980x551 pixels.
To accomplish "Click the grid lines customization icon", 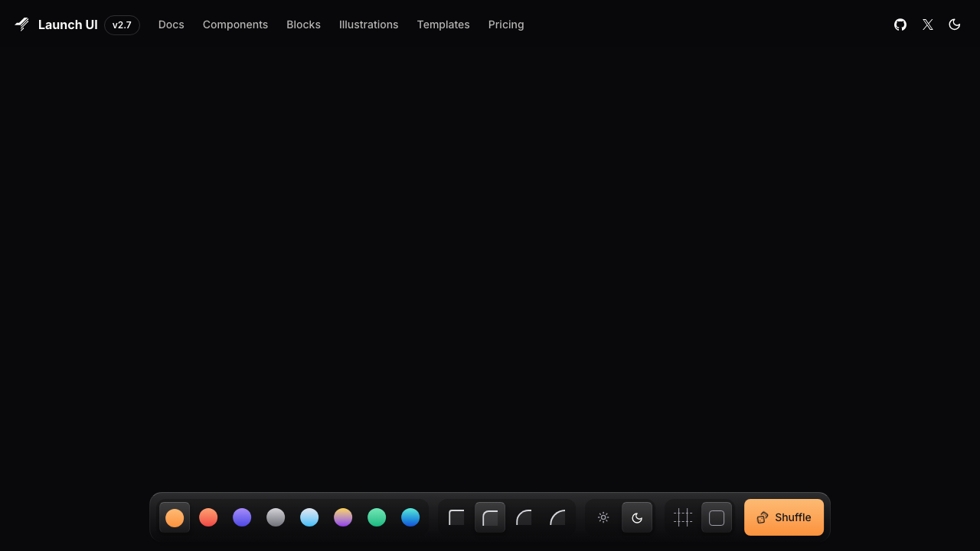I will point(683,517).
